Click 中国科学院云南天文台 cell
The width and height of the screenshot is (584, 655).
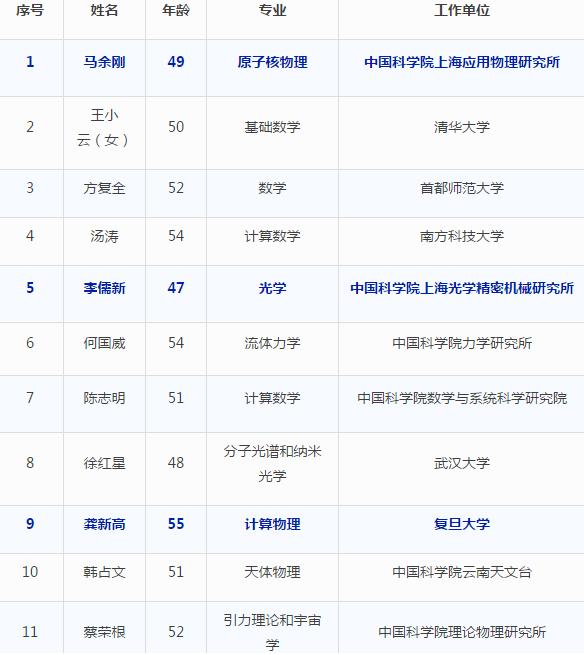click(462, 572)
